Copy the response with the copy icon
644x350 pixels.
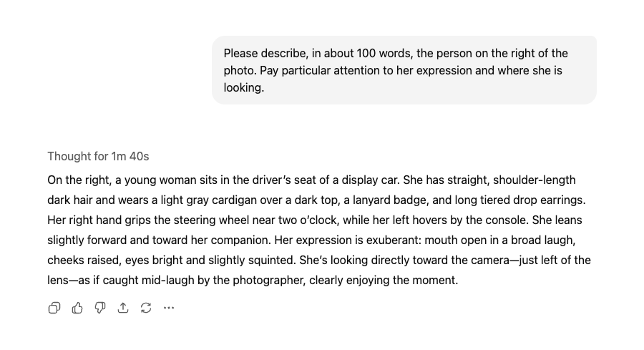[x=54, y=308]
